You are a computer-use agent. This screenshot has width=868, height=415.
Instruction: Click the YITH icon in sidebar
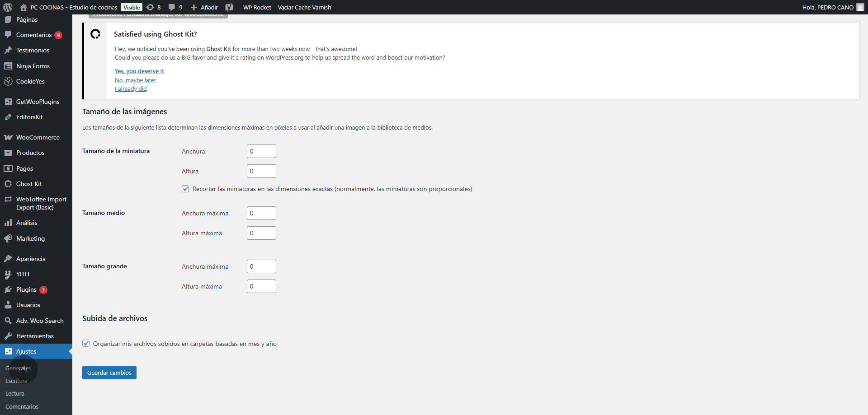[8, 274]
